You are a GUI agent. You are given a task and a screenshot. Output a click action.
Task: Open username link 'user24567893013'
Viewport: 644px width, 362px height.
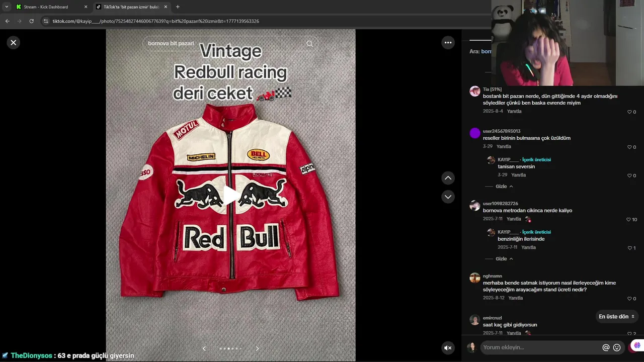pyautogui.click(x=502, y=131)
